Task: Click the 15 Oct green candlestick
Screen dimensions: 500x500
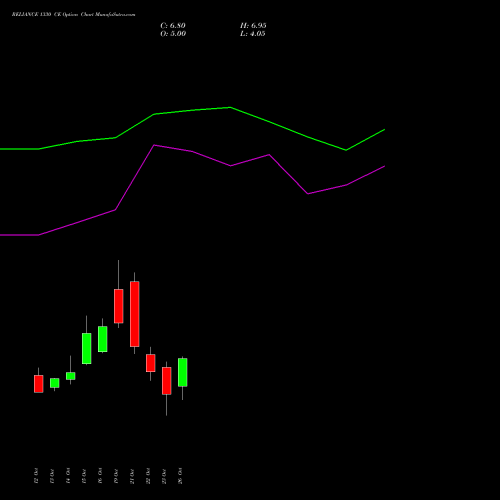Action: pyautogui.click(x=87, y=348)
